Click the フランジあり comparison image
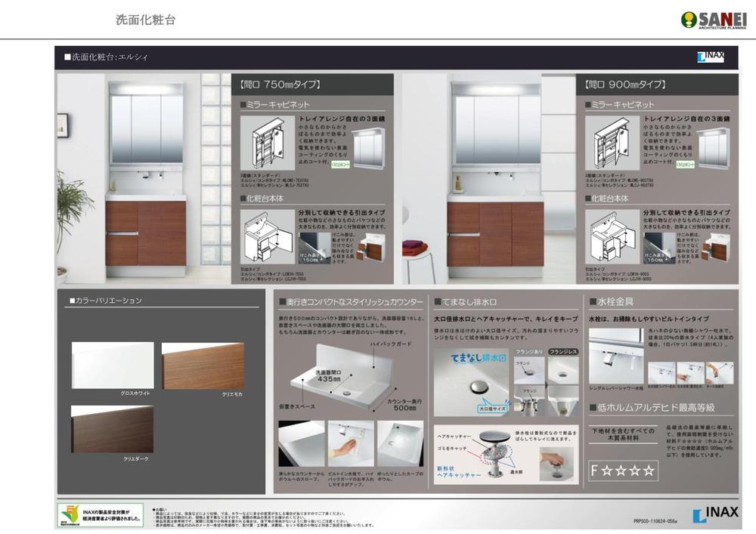 (529, 370)
